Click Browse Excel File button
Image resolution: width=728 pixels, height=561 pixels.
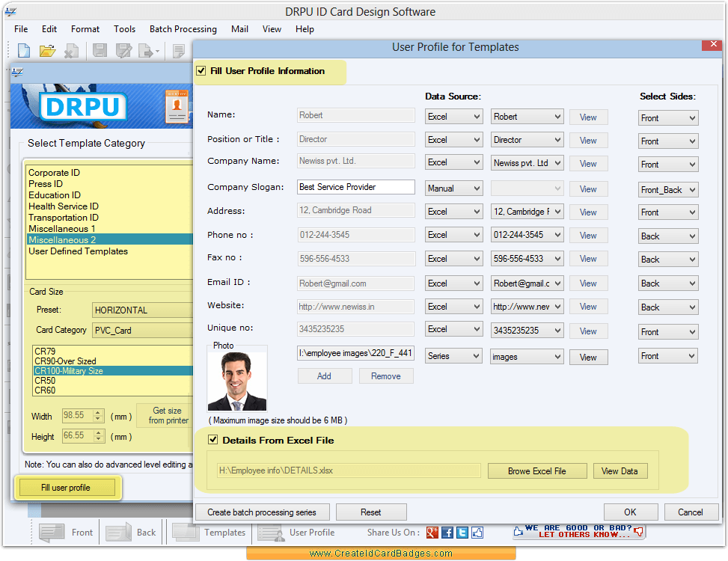pyautogui.click(x=537, y=470)
